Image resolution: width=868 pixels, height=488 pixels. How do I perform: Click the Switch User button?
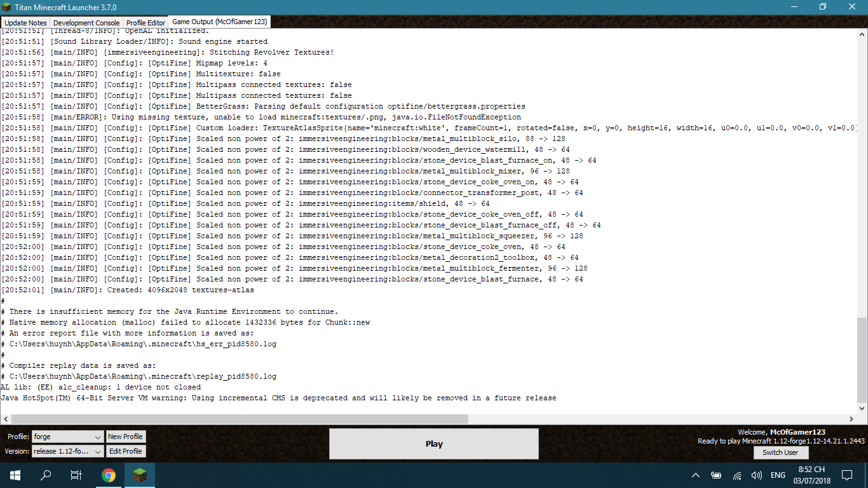(780, 452)
